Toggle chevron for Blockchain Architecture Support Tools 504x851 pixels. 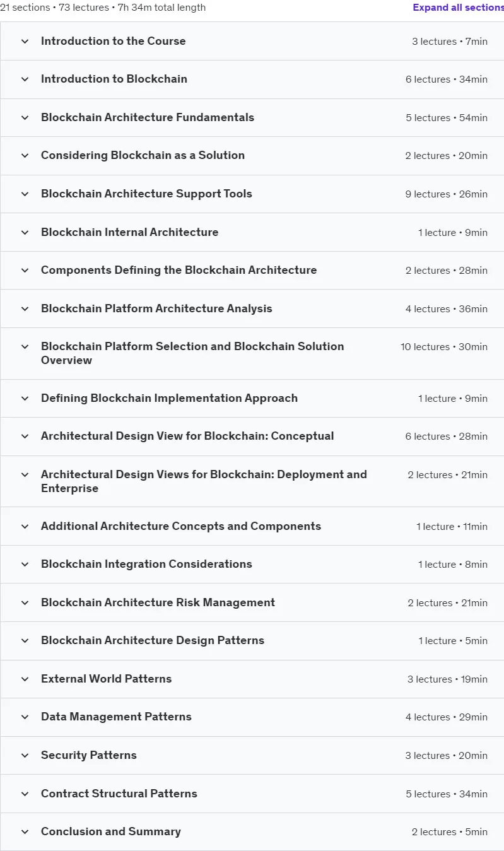coord(25,194)
